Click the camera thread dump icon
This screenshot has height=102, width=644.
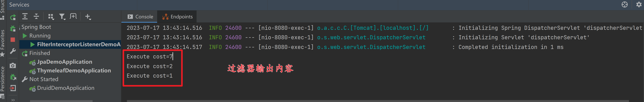(13, 66)
